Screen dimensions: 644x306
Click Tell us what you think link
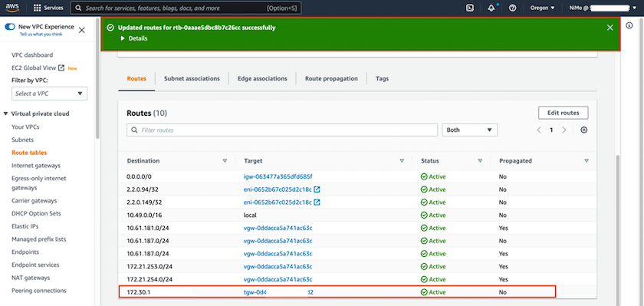(x=41, y=35)
